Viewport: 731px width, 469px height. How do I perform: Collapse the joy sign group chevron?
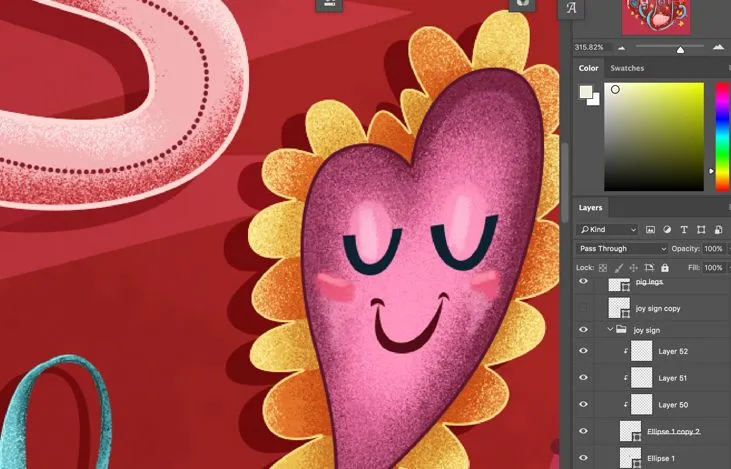point(610,329)
